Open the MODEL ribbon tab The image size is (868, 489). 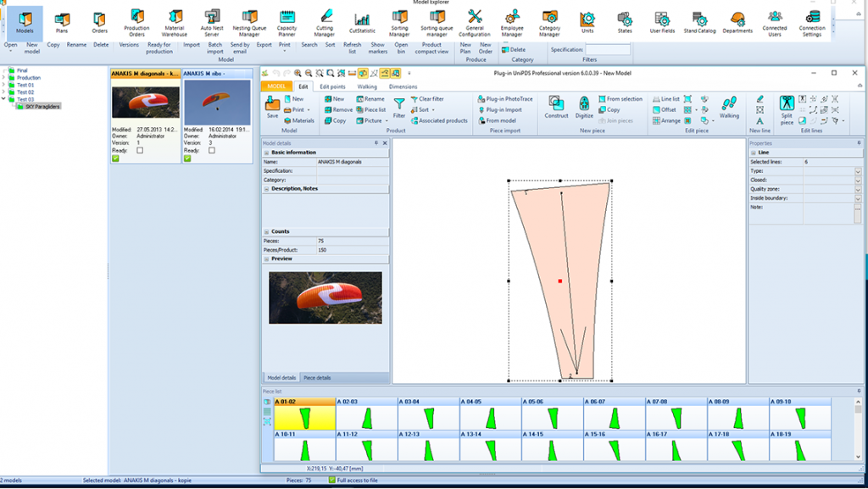pyautogui.click(x=276, y=86)
